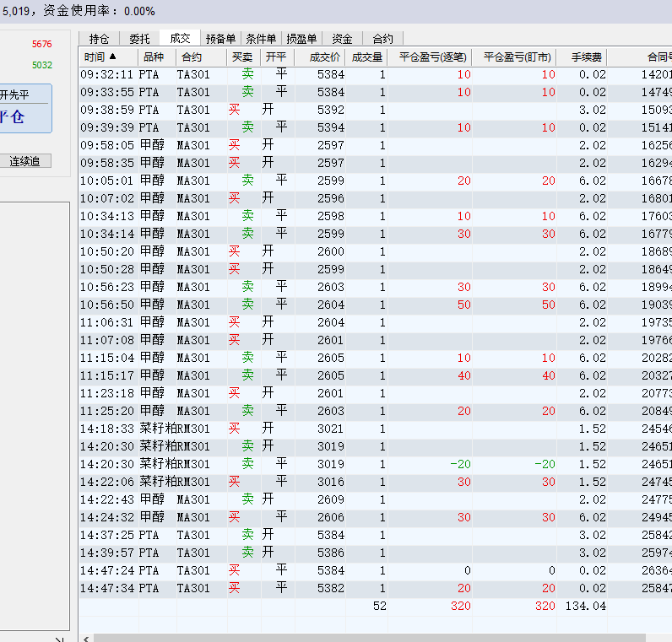This screenshot has height=642, width=672.
Task: Show the 资金 tab
Action: (x=342, y=39)
